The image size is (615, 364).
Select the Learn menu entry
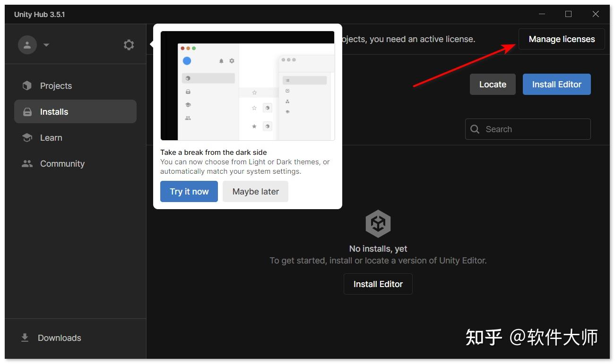(x=51, y=137)
